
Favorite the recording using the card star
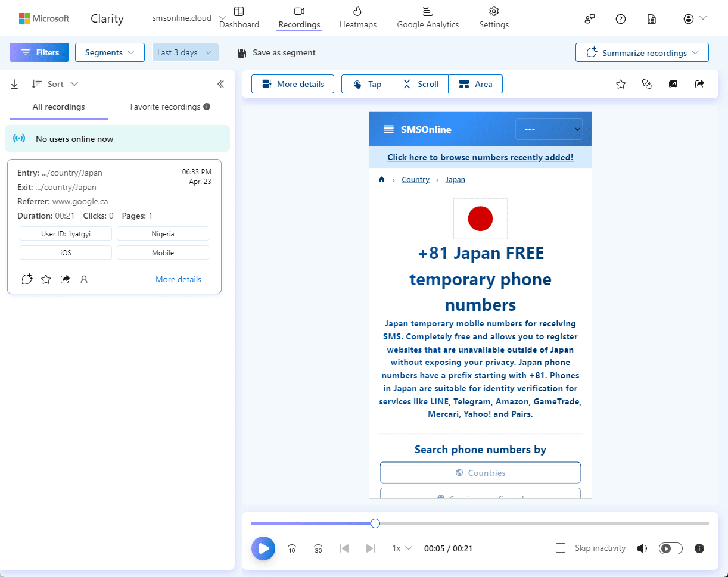click(x=46, y=279)
